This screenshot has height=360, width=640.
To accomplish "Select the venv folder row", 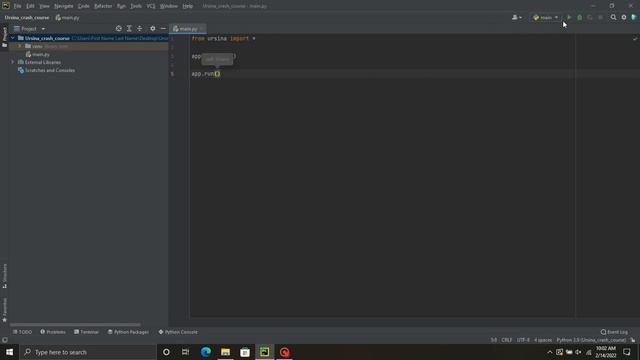I will 89,46.
